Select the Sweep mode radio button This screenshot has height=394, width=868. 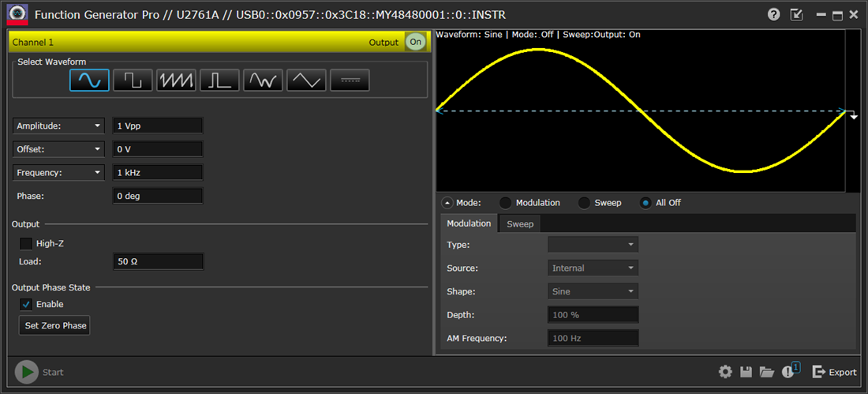[x=584, y=203]
